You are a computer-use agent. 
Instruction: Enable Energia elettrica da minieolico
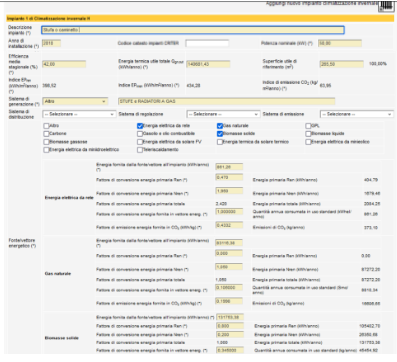coord(308,142)
